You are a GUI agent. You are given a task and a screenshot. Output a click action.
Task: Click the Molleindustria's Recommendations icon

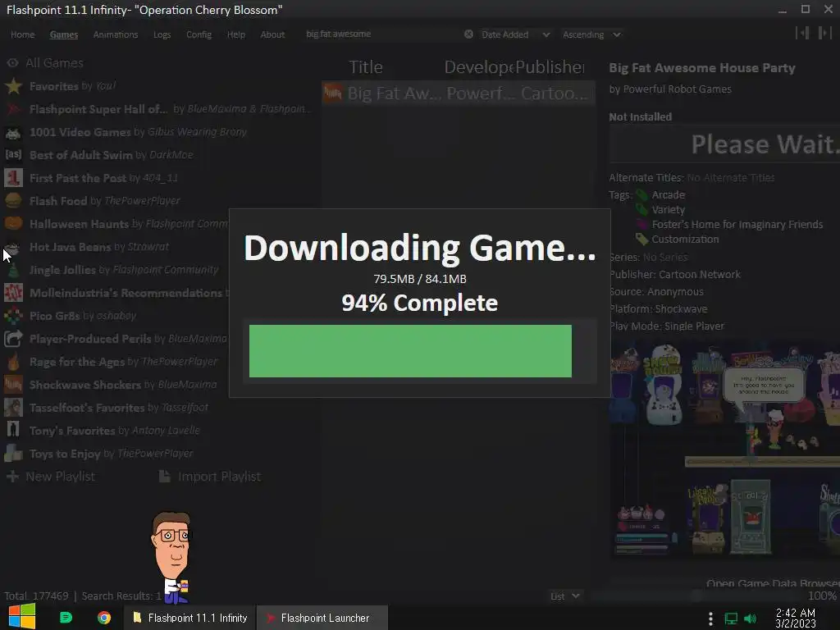(x=13, y=293)
